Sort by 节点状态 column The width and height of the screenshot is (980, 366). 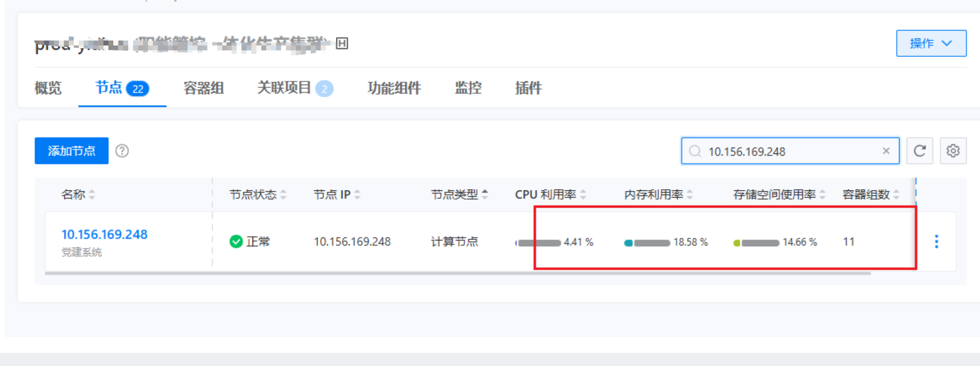coord(258,194)
